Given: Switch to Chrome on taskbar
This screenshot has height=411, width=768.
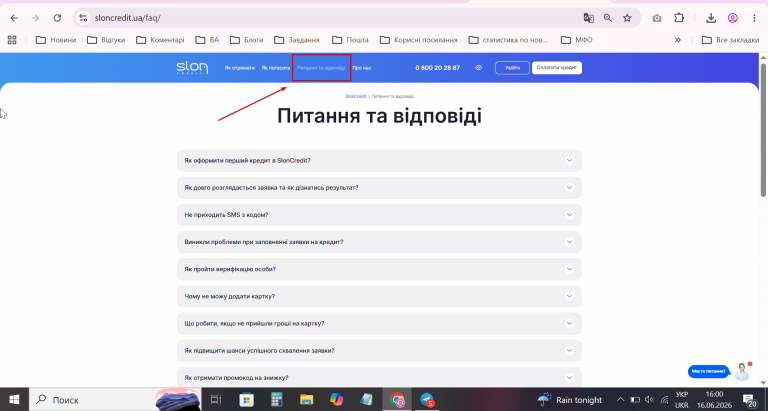Looking at the screenshot, I should pos(397,400).
